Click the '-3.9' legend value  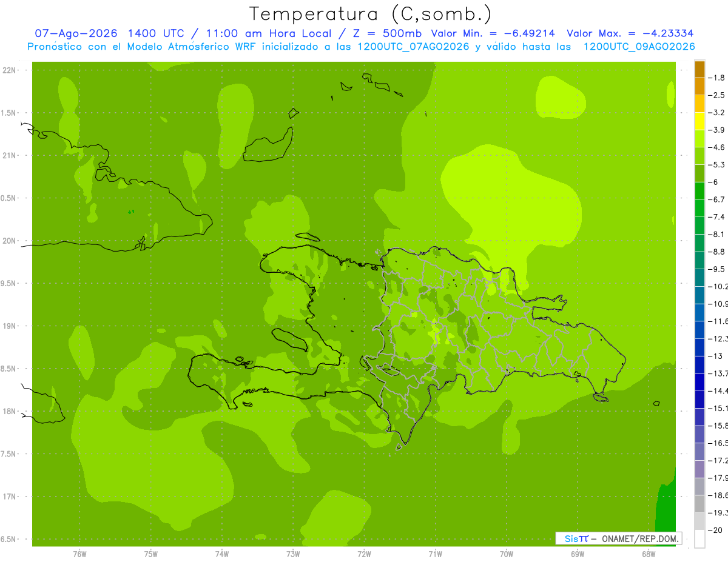click(716, 130)
